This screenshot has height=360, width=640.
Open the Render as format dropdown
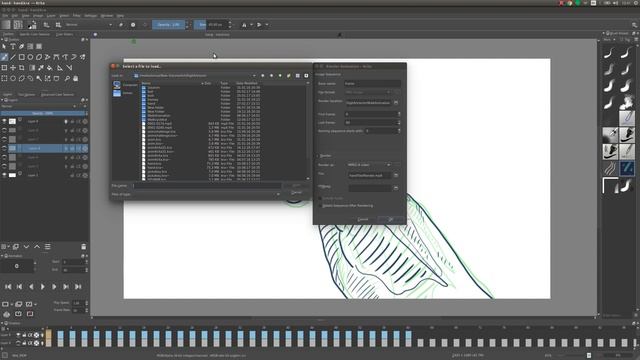click(x=369, y=165)
